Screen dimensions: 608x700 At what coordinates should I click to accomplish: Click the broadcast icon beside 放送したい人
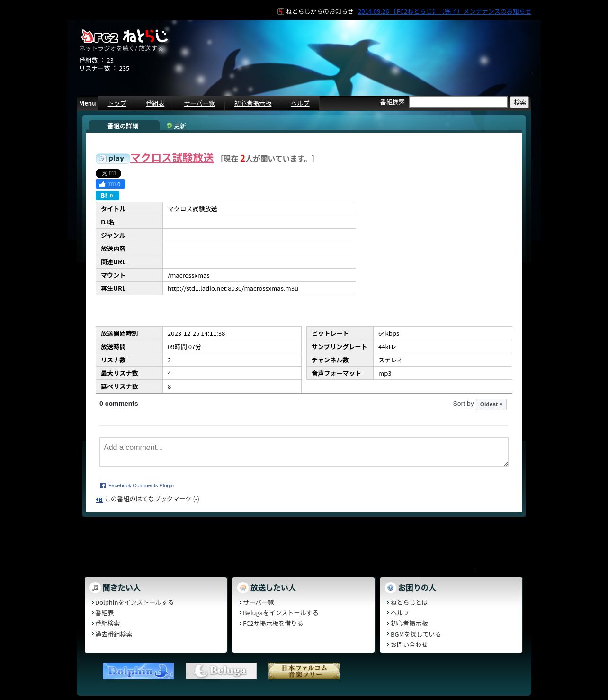[243, 588]
